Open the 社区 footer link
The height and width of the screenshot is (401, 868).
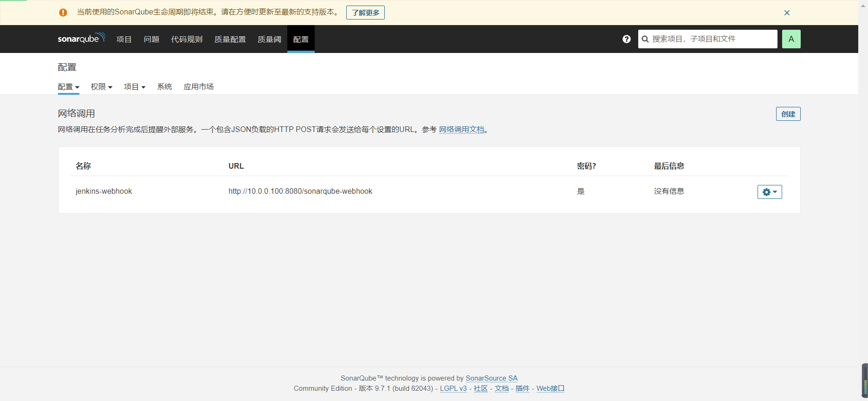tap(481, 388)
